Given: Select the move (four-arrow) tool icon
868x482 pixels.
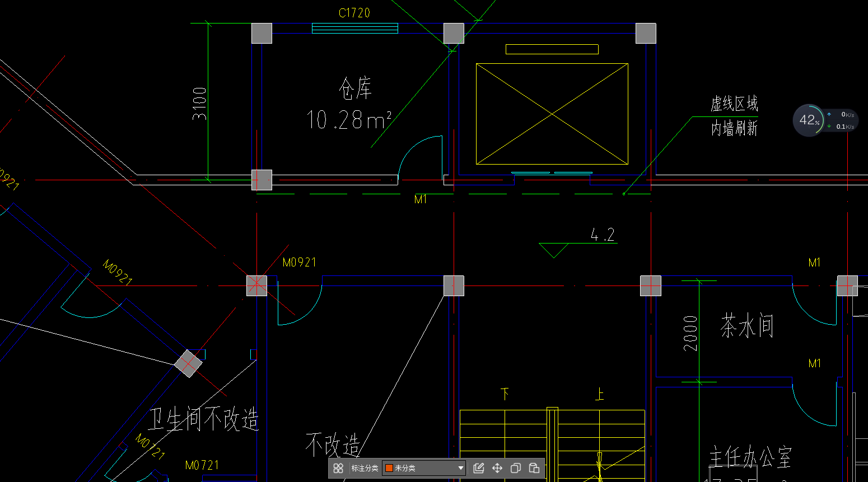Looking at the screenshot, I should (x=497, y=468).
